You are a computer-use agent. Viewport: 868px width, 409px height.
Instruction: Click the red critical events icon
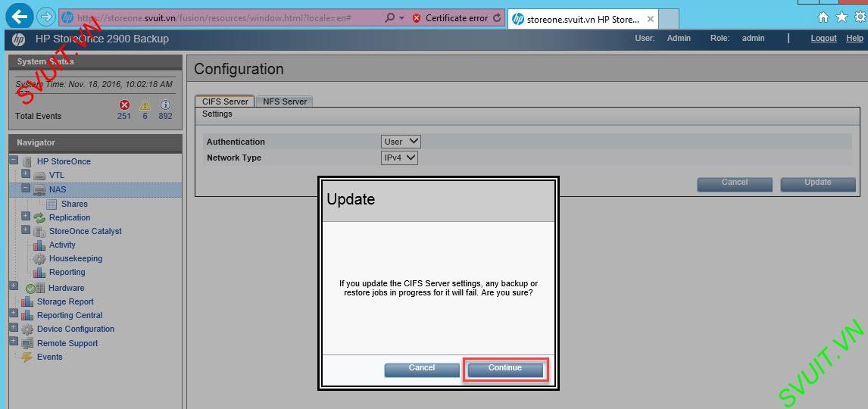124,105
